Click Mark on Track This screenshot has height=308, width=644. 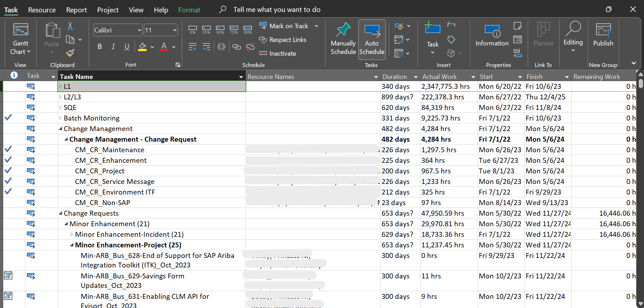[x=284, y=26]
